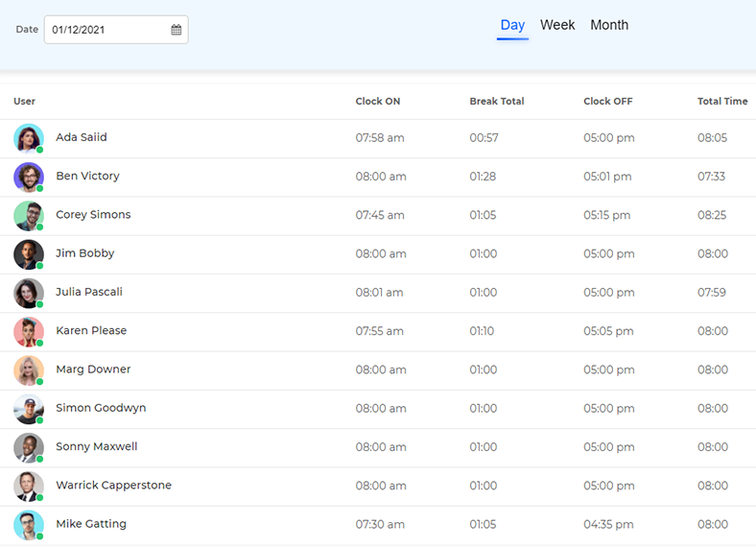Select Mike Gatting's 07:30 am clock-on
Viewport: 756px width, 548px height.
380,524
